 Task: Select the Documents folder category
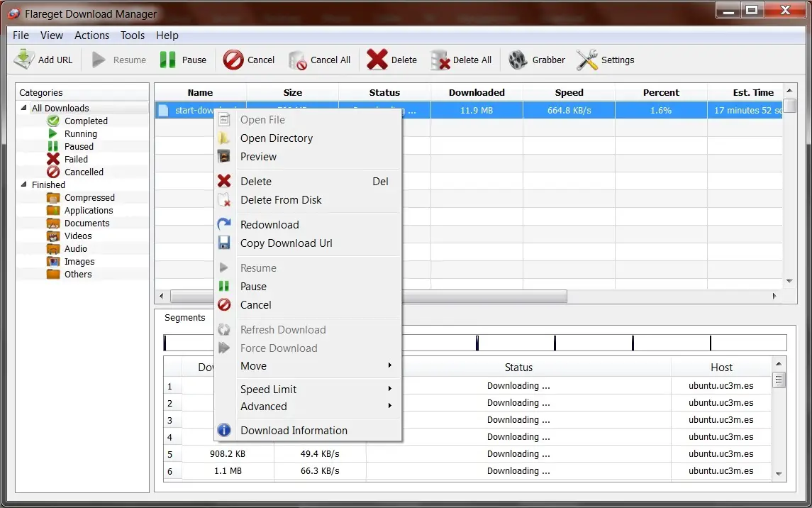pyautogui.click(x=87, y=223)
